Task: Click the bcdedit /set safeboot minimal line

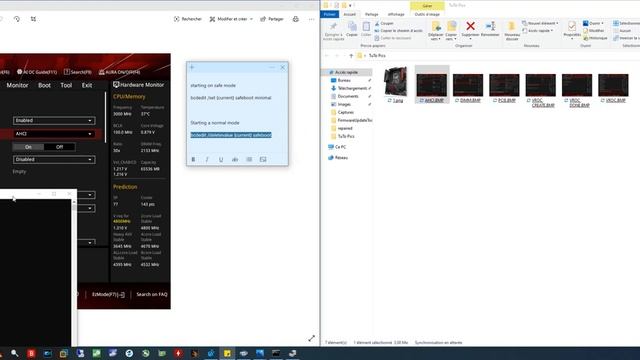Action: (231, 98)
